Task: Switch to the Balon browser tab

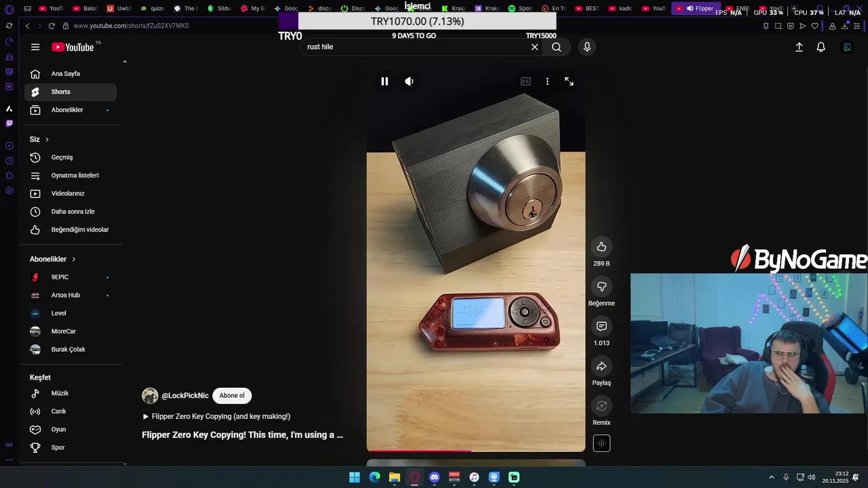Action: tap(85, 9)
